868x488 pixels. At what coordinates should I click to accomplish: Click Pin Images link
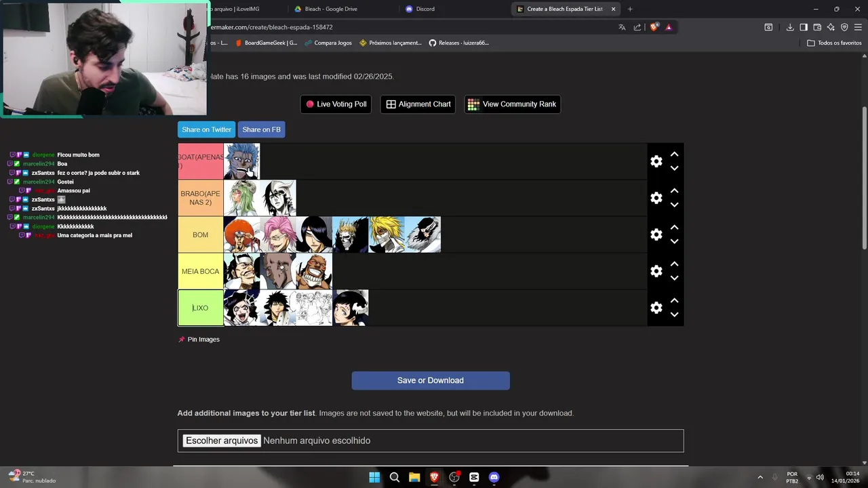tap(199, 340)
